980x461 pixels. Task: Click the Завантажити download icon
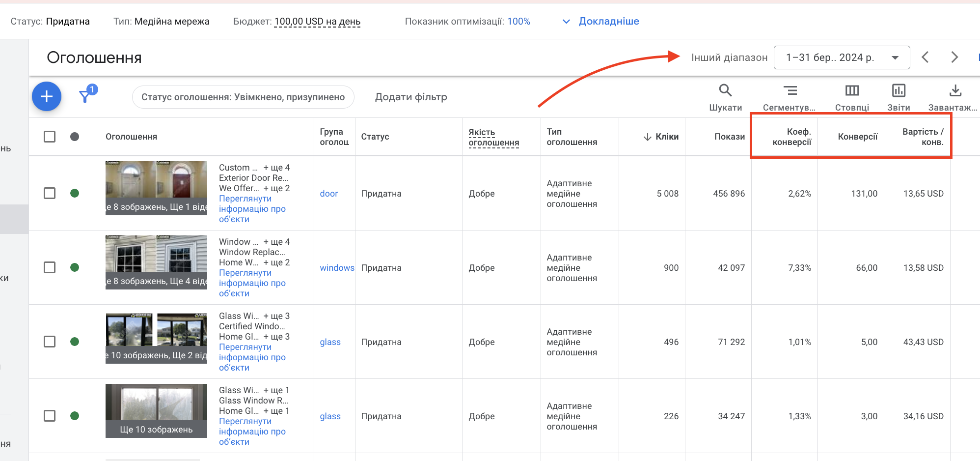(x=955, y=90)
